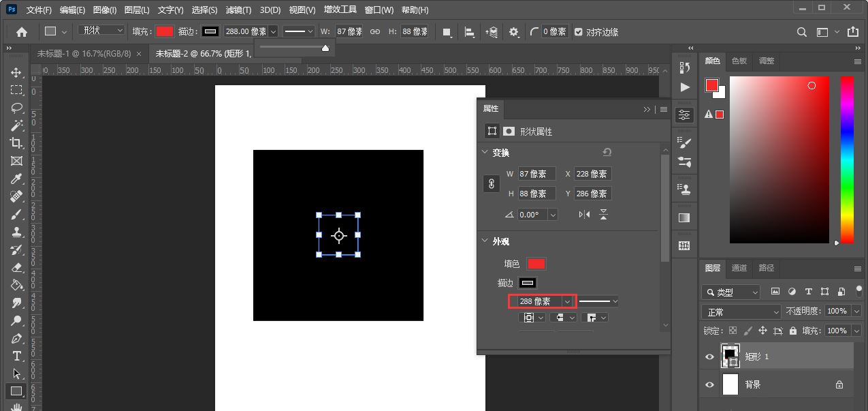This screenshot has height=411, width=868.
Task: Collapse the 外观 section
Action: point(485,241)
